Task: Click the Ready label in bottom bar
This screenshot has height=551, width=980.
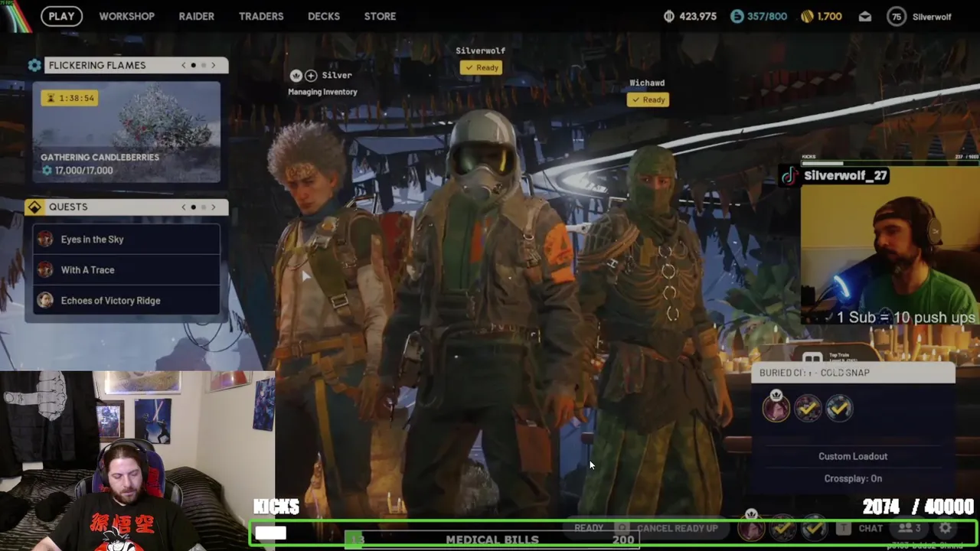Action: [x=589, y=528]
